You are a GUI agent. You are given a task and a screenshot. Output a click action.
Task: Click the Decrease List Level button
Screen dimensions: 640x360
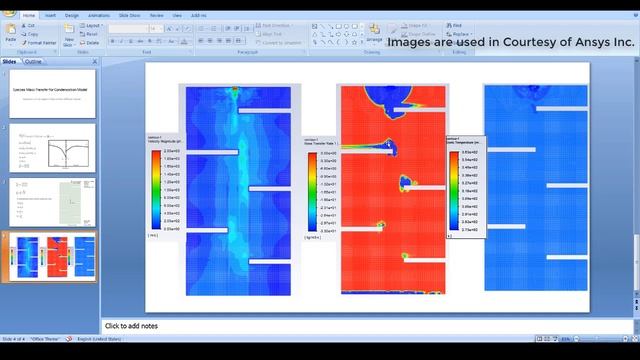tap(228, 29)
